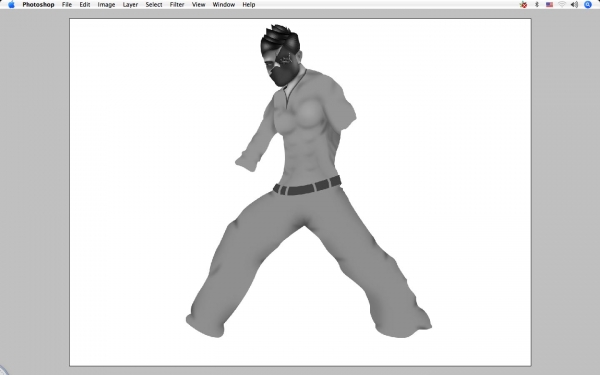The width and height of the screenshot is (600, 375).
Task: Open the Bluetooth status menu
Action: tap(537, 5)
